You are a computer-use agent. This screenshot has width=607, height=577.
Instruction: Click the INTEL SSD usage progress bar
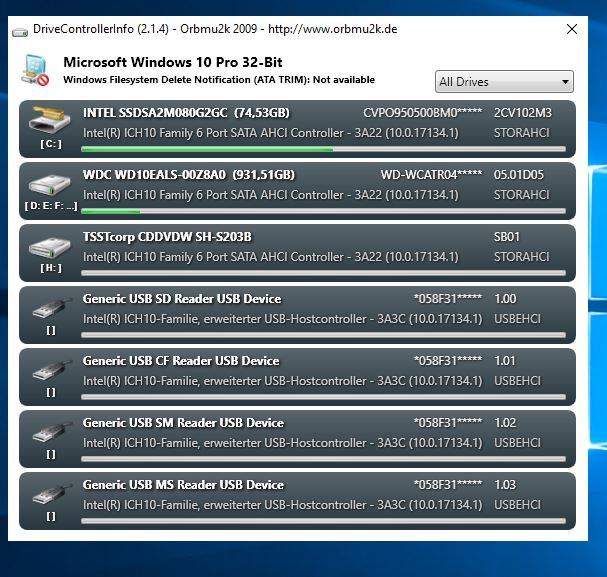tap(323, 149)
